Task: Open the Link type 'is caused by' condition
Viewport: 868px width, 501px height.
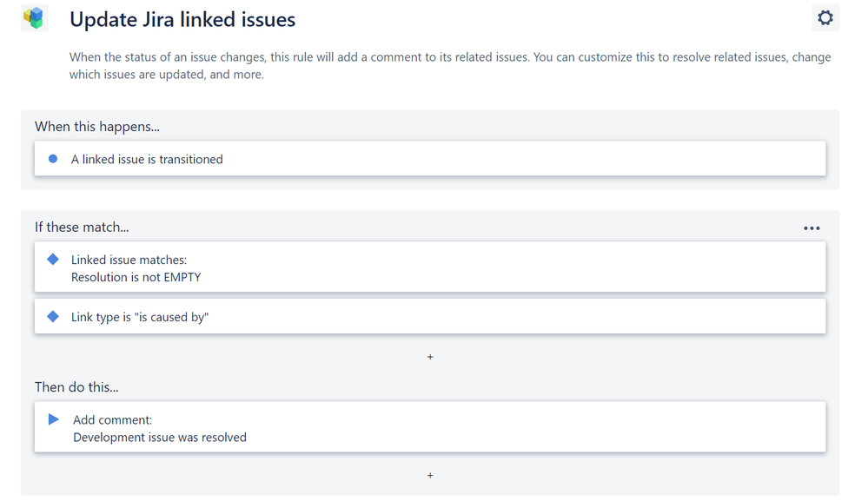Action: click(x=140, y=317)
